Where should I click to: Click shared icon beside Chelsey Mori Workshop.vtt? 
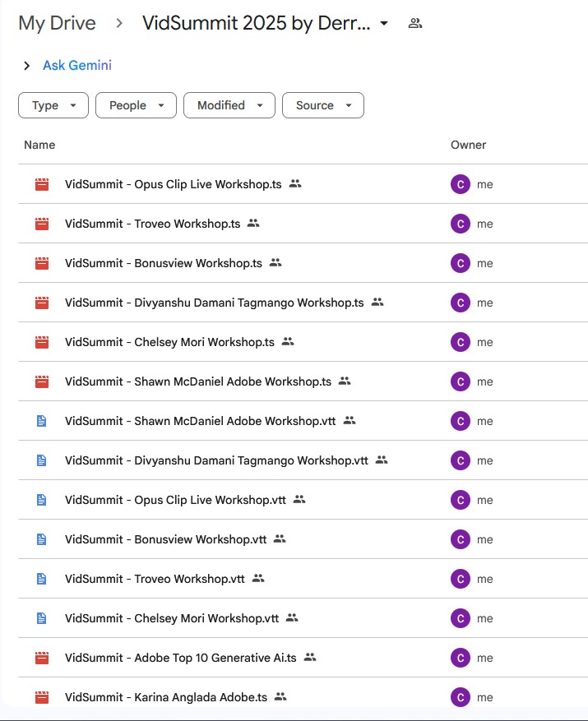click(x=292, y=618)
